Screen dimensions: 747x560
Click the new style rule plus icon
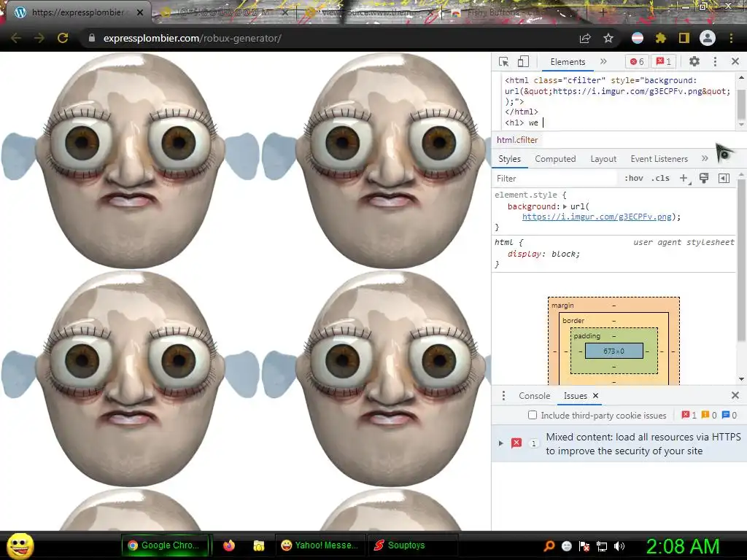point(684,178)
